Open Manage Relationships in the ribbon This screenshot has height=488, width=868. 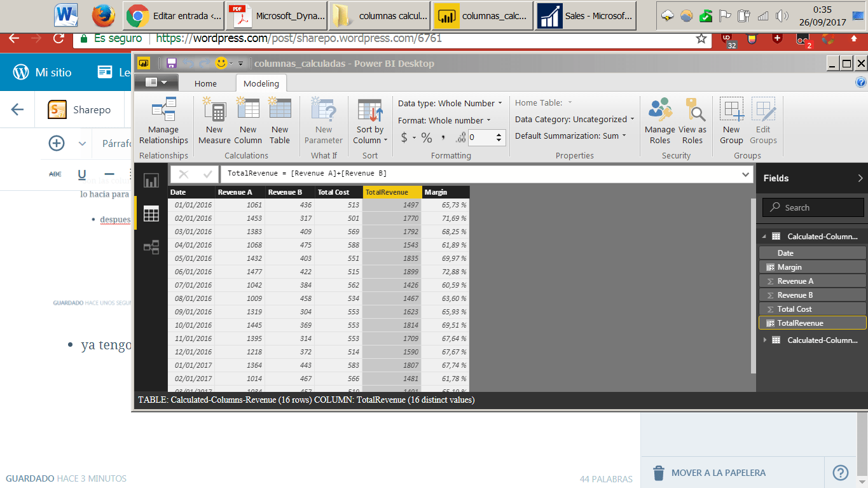coord(163,121)
